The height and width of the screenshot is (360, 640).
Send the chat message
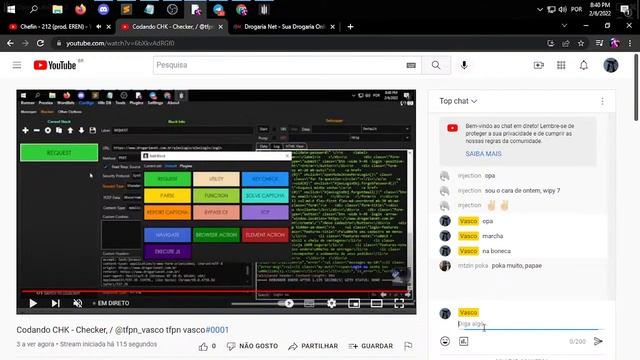[x=598, y=341]
